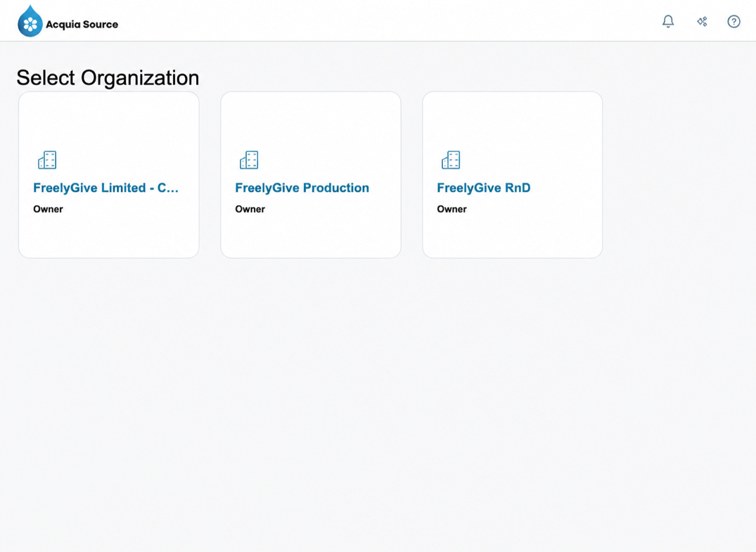Click the Owner label under FreelyGive RnD
The height and width of the screenshot is (552, 756).
click(451, 210)
